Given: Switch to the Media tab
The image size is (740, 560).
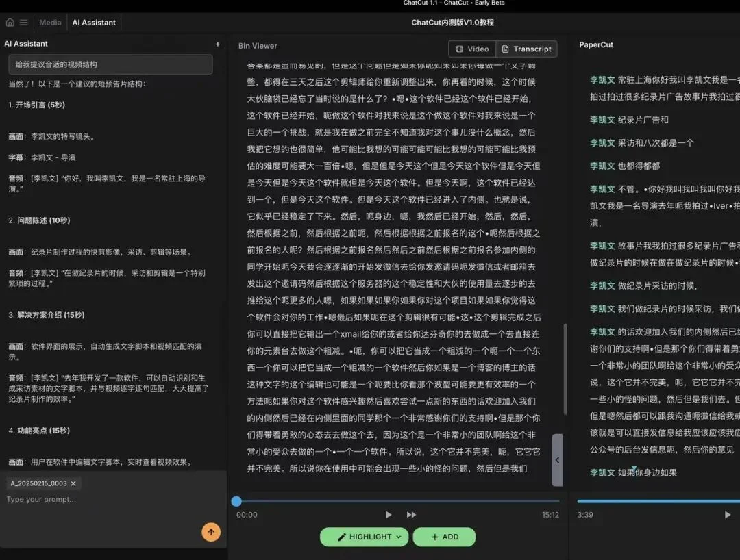Looking at the screenshot, I should click(49, 21).
